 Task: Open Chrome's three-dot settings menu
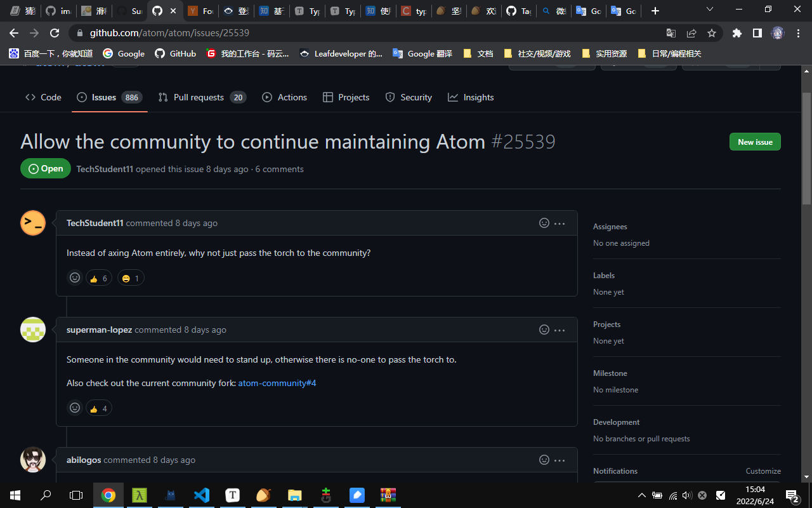(x=798, y=33)
